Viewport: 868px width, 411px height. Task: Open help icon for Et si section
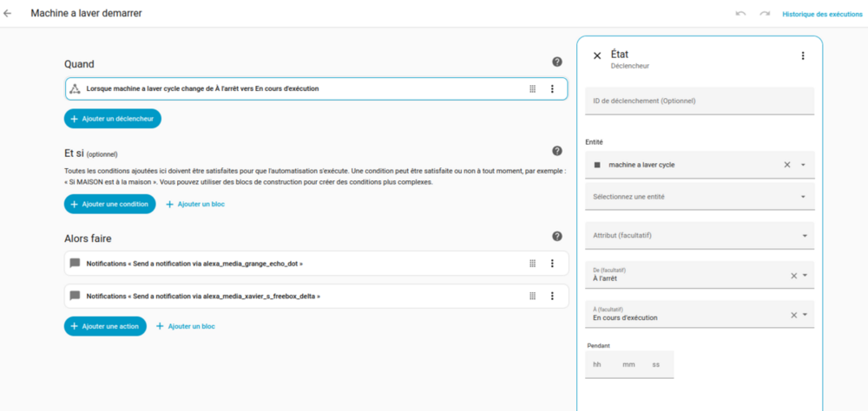click(x=557, y=151)
